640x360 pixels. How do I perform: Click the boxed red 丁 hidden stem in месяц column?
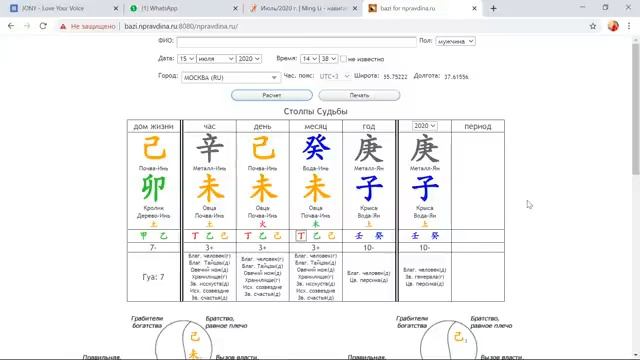click(x=301, y=236)
